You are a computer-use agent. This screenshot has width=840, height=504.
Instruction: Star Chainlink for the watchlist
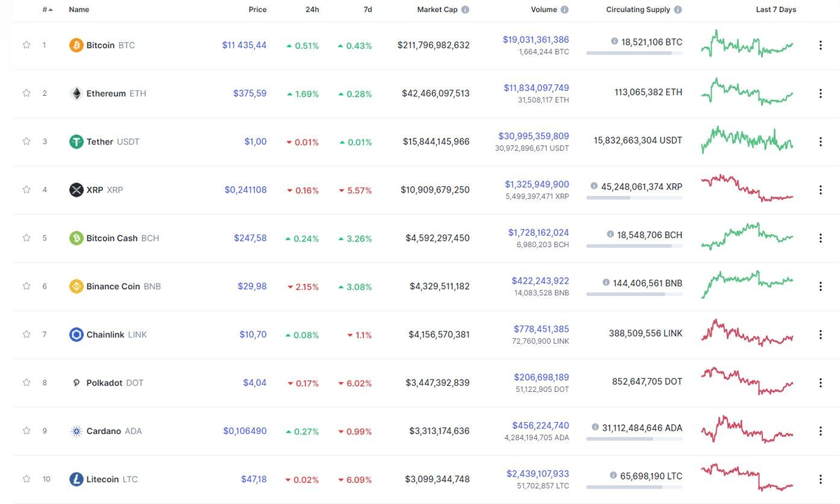click(27, 335)
